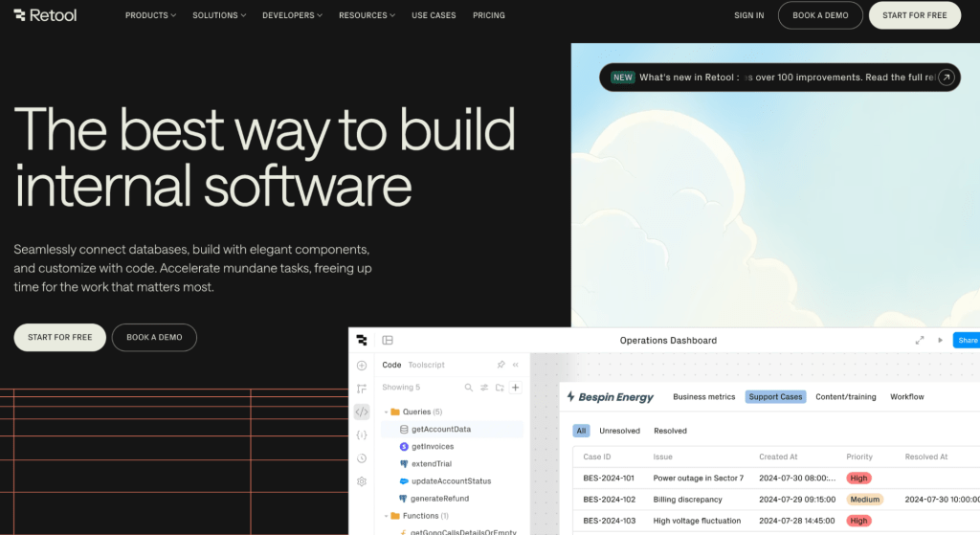Click the Billing discrepancy issue cell

687,500
